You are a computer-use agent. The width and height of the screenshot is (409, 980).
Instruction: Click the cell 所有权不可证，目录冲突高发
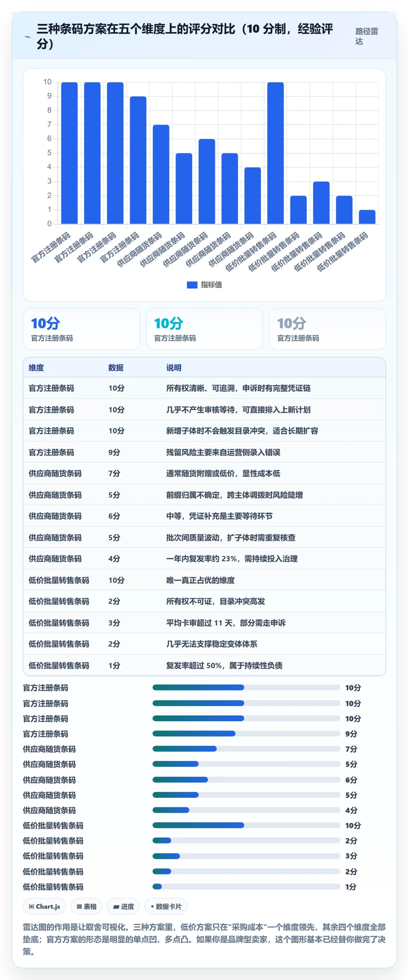coord(215,601)
